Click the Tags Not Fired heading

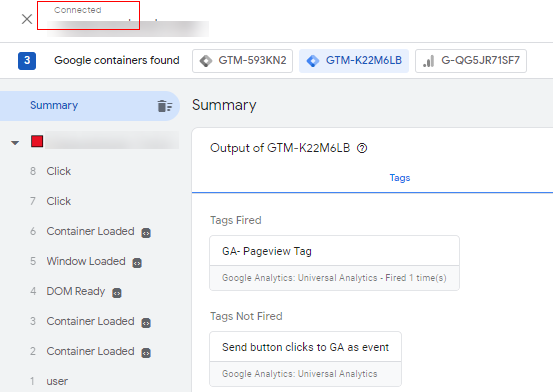coord(246,316)
